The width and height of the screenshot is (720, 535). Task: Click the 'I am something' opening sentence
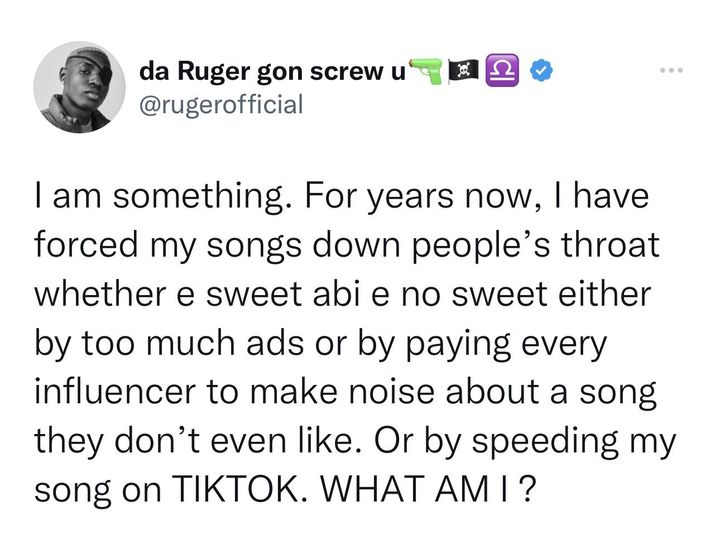[160, 199]
